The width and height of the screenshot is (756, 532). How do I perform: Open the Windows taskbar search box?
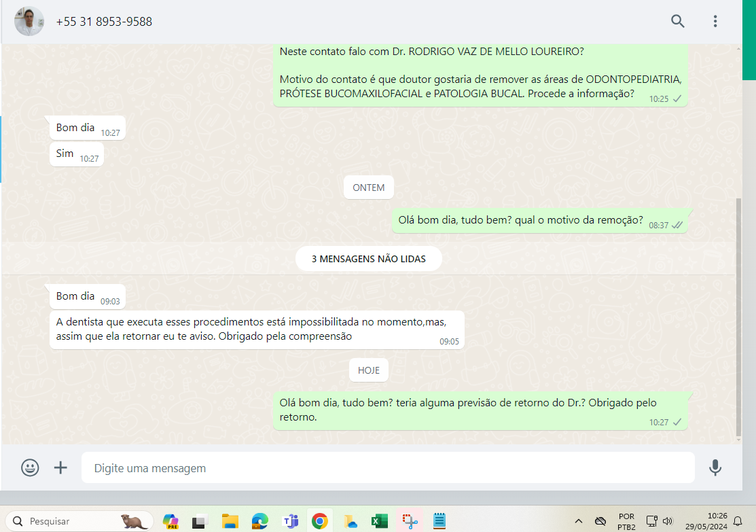click(x=79, y=521)
